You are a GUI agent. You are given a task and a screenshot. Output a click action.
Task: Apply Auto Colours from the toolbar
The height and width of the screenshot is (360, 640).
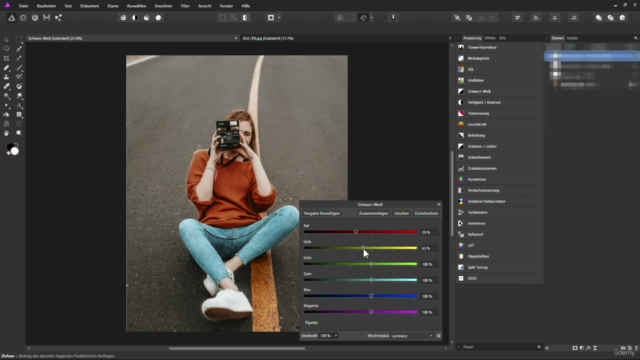point(147,18)
